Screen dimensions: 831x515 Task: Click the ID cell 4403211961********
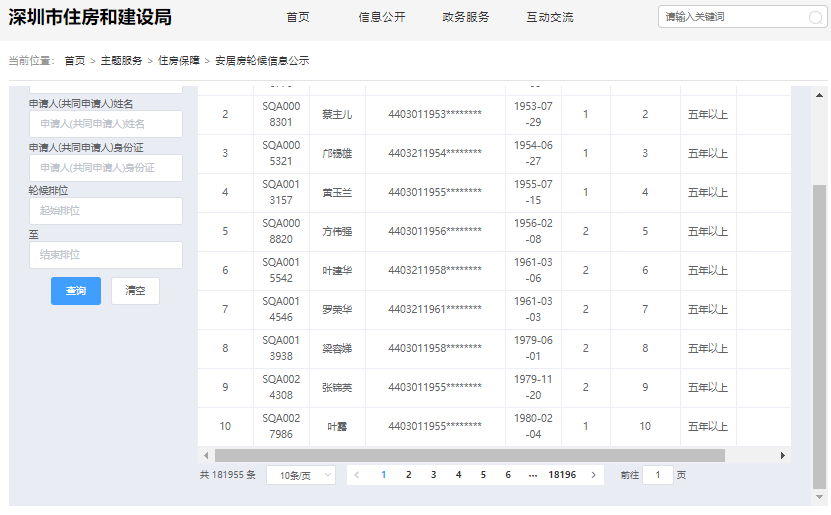coord(435,309)
